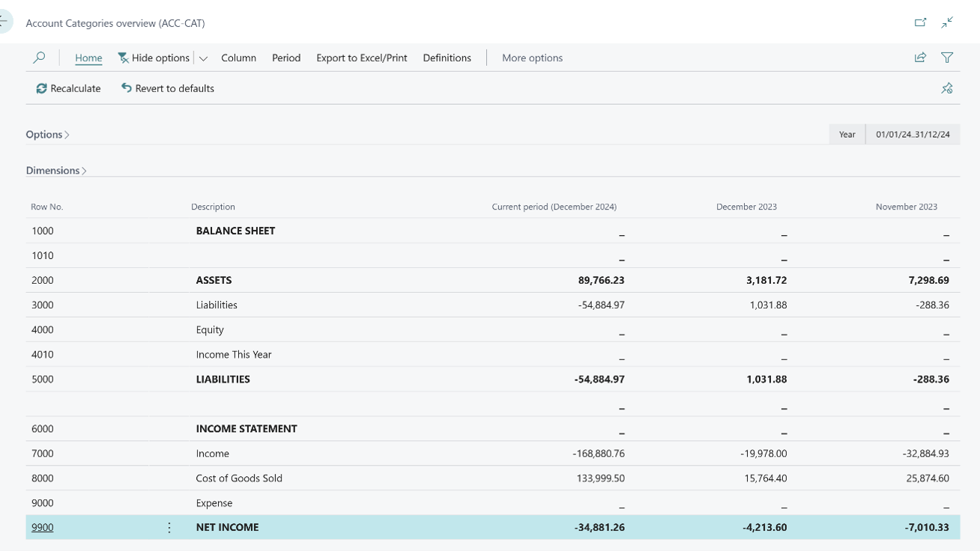This screenshot has height=551, width=980.
Task: Open the Period menu
Action: [x=286, y=58]
